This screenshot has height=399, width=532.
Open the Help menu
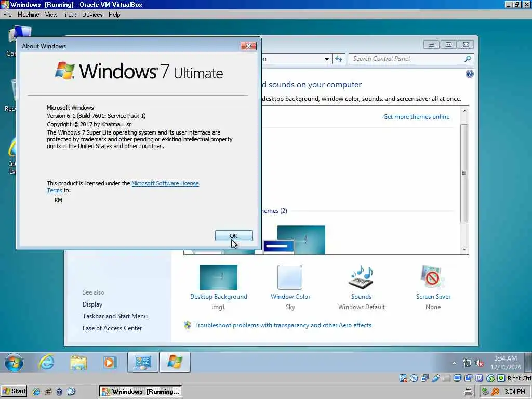(x=114, y=14)
